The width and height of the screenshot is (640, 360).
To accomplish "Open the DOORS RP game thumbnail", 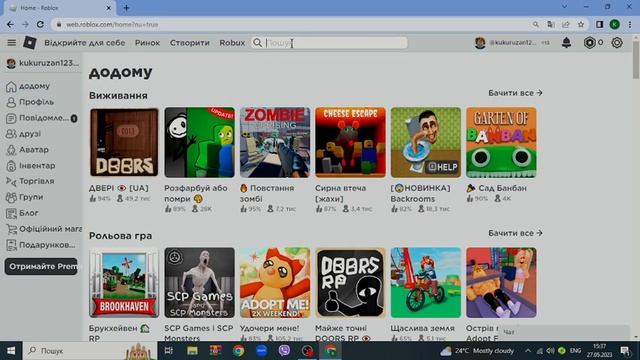I will click(x=350, y=282).
